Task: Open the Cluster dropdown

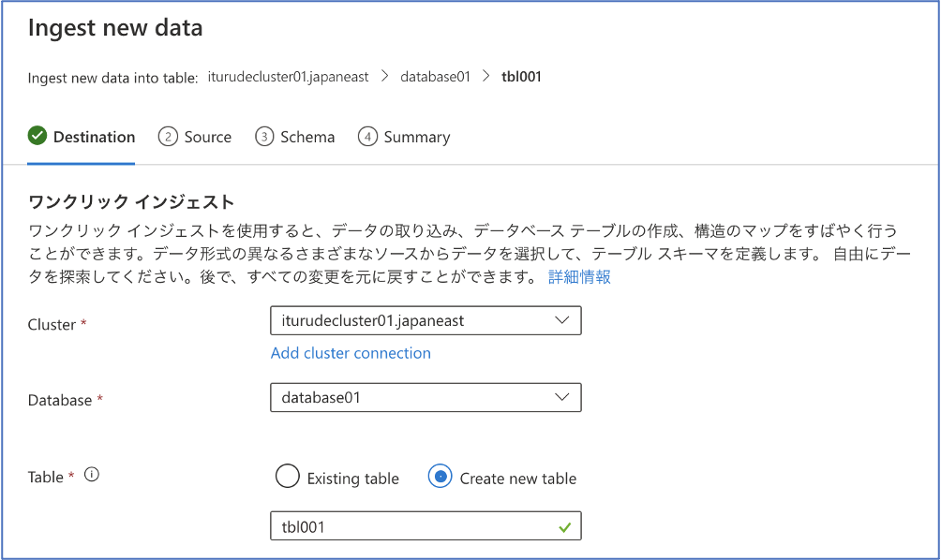Action: 426,321
